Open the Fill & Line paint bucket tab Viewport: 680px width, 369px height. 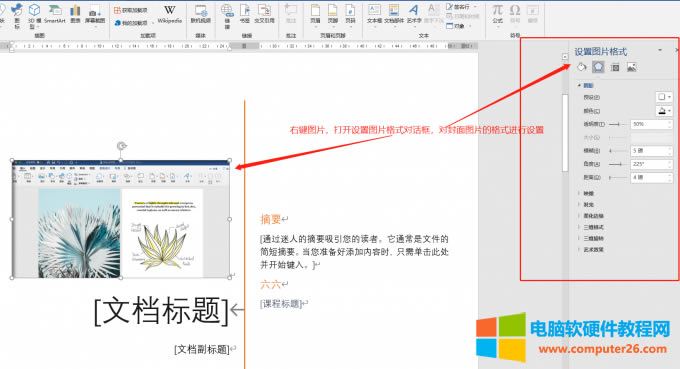tap(582, 67)
